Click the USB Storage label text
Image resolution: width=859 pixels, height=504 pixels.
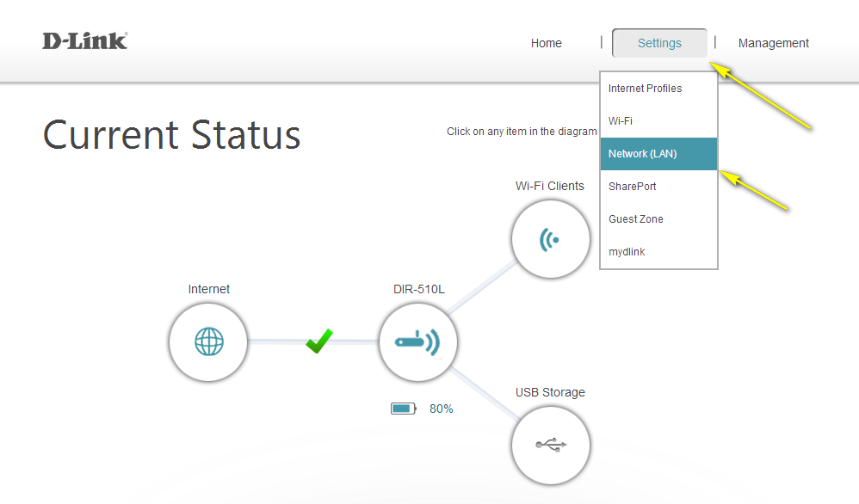550,392
